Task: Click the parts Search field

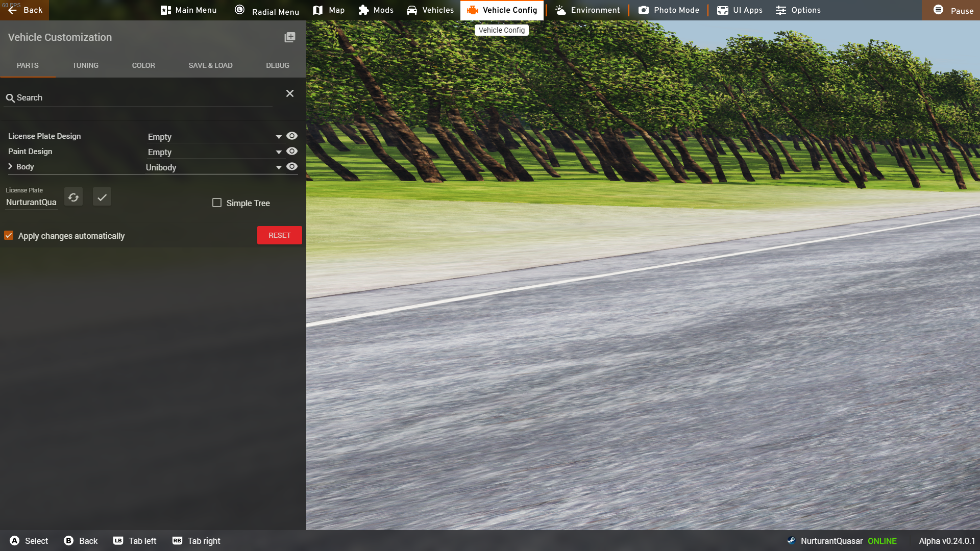Action: (x=138, y=97)
